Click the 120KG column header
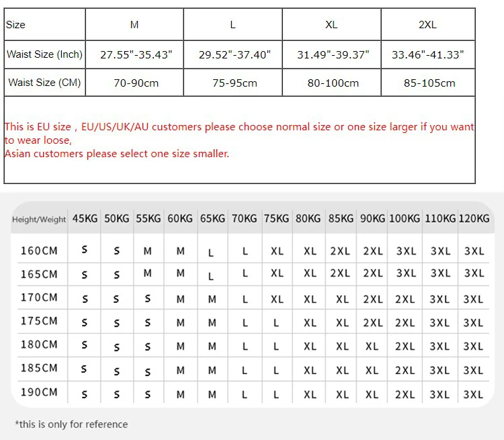This screenshot has height=440, width=504. click(474, 218)
